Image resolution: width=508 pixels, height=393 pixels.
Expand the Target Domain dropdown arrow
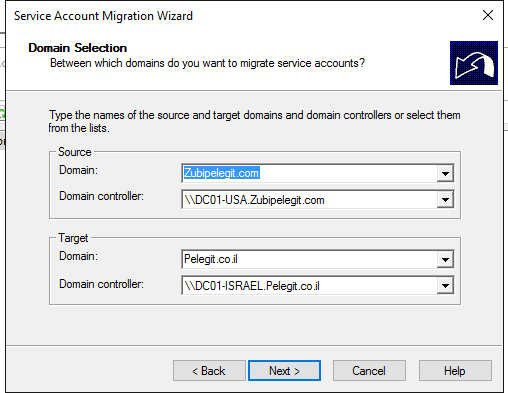coord(445,259)
